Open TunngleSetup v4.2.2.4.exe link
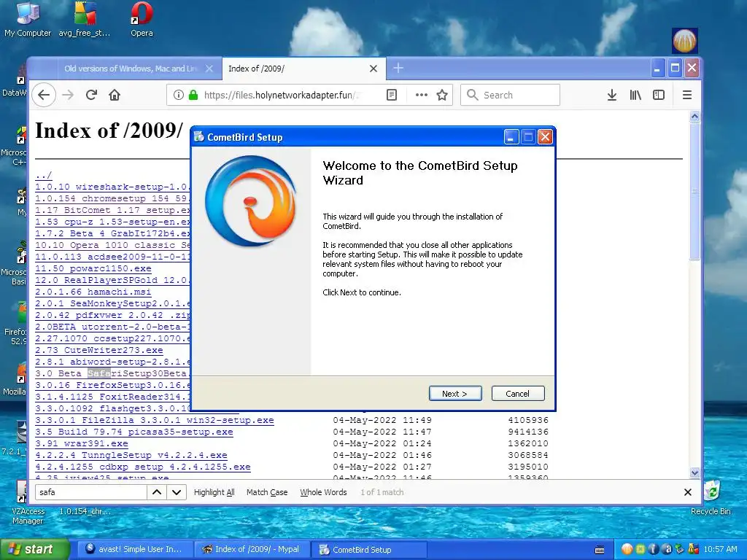This screenshot has width=747, height=560. pyautogui.click(x=131, y=455)
